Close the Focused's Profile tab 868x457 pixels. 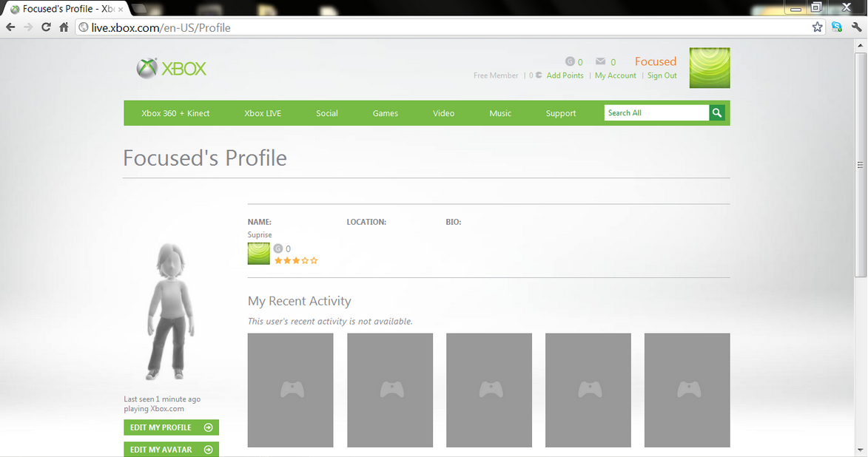(120, 10)
